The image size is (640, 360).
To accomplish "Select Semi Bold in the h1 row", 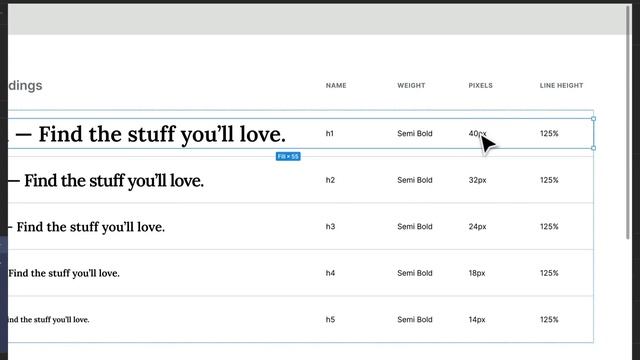I will (415, 133).
